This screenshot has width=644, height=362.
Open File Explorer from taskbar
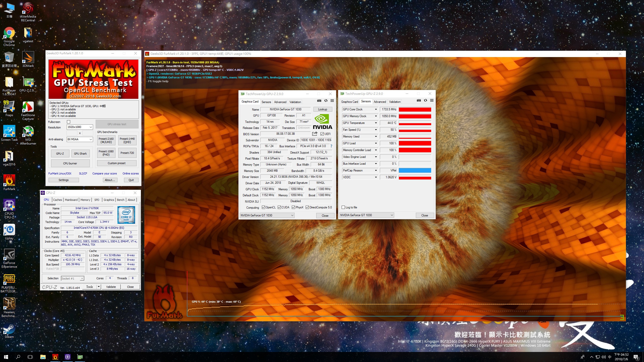click(43, 357)
